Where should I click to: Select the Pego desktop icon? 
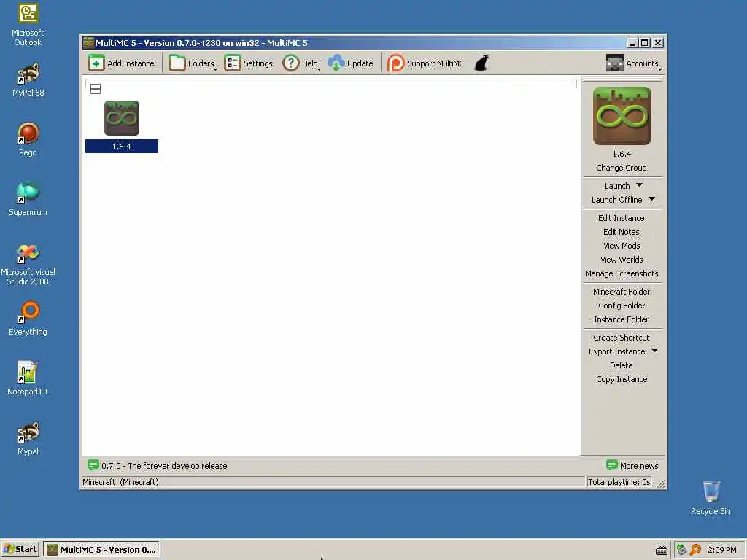[28, 139]
